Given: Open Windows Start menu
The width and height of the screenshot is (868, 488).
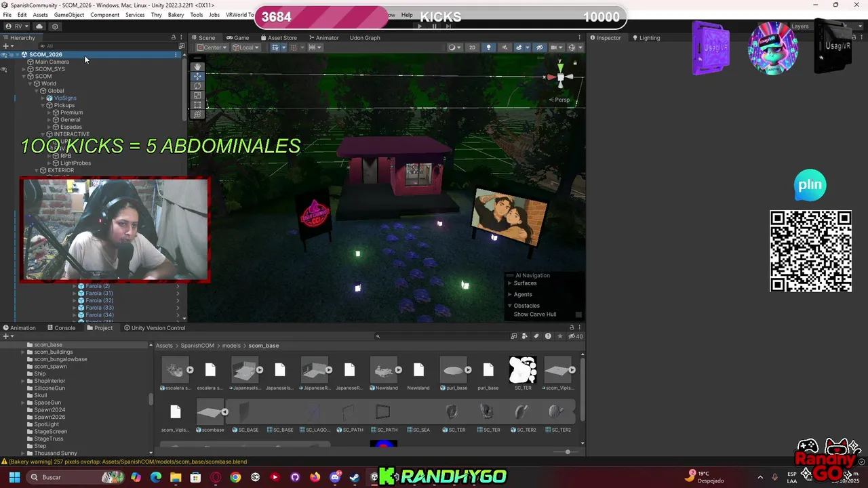Looking at the screenshot, I should point(14,477).
